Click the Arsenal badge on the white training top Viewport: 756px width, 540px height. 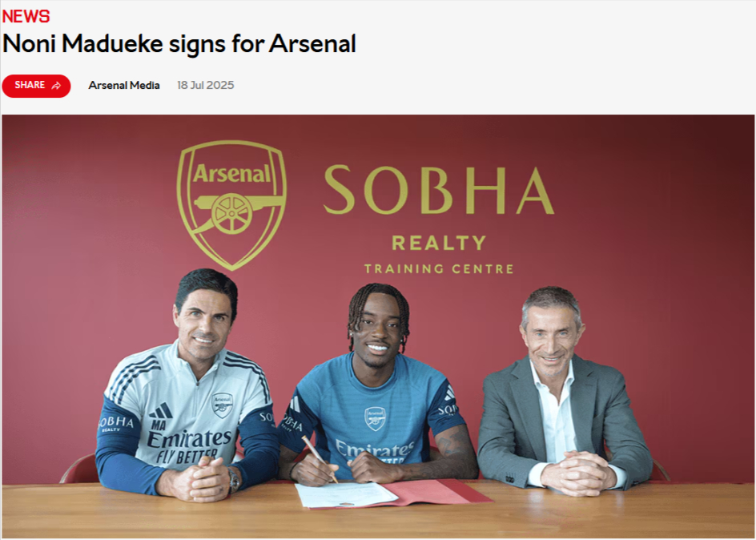pyautogui.click(x=223, y=405)
